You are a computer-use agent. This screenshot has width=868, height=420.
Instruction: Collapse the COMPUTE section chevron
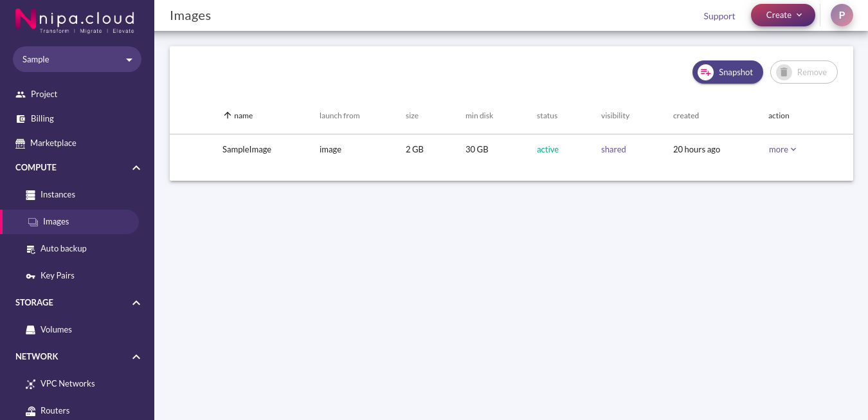pos(136,167)
